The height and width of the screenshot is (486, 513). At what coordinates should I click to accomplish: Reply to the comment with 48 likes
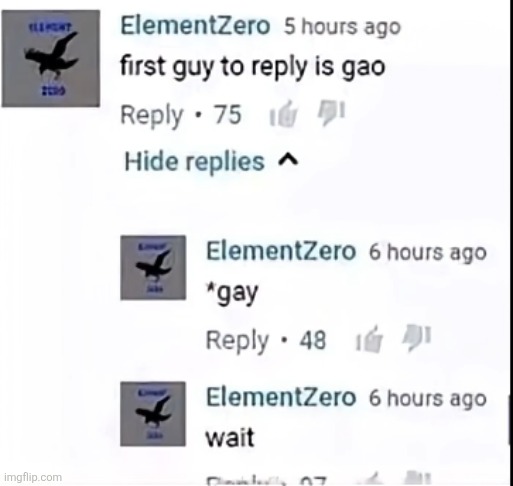pos(237,341)
